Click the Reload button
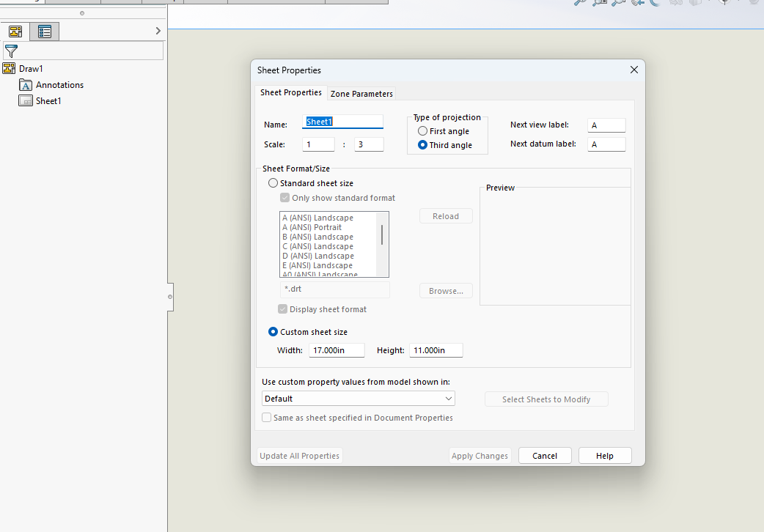 [x=446, y=216]
